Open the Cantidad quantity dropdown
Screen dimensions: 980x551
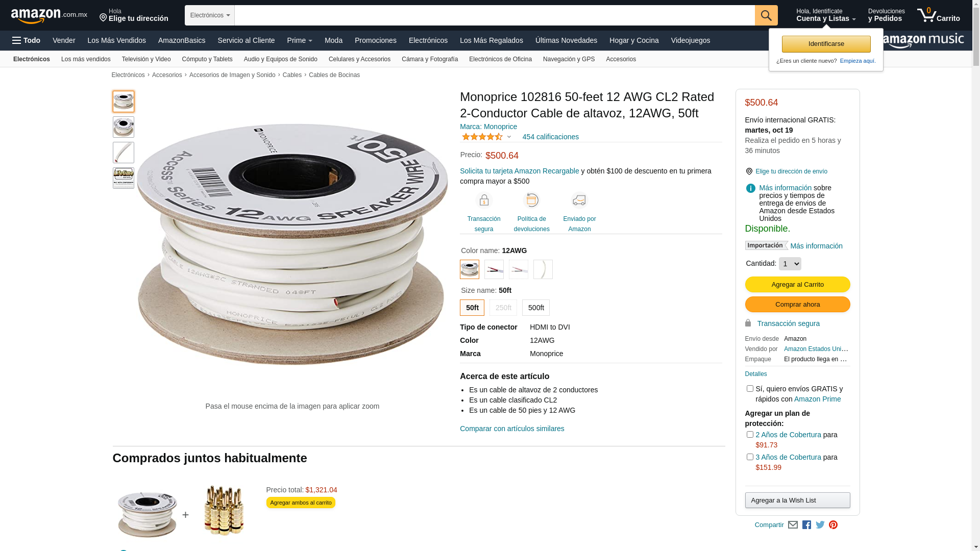(790, 264)
